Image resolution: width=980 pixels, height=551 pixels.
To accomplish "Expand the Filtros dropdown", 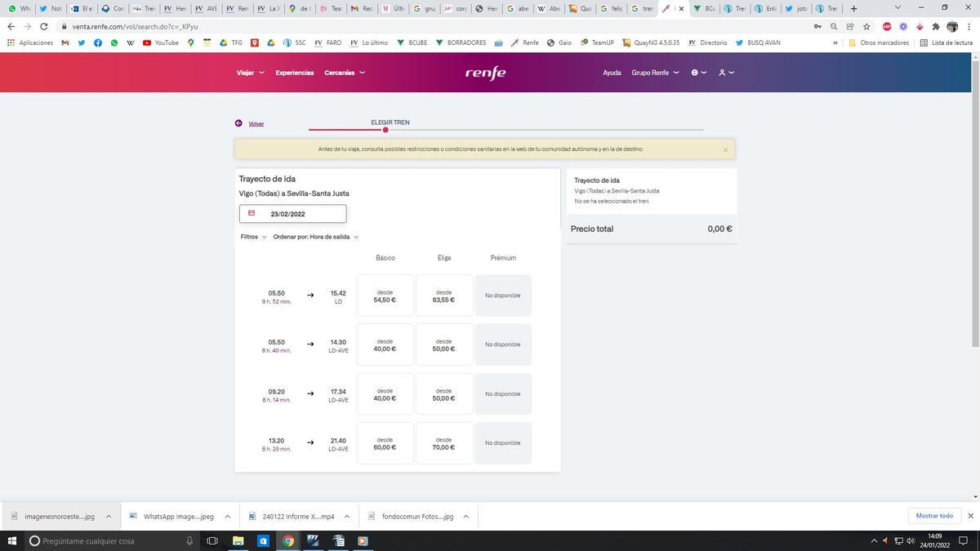I will click(x=252, y=237).
